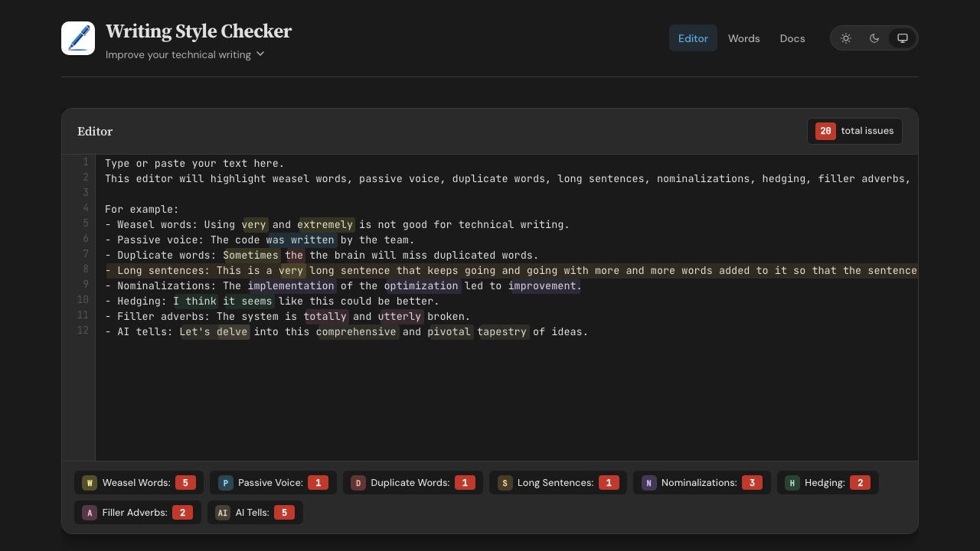Screen dimensions: 980x551
Task: Switch to light theme sun icon
Action: point(846,38)
